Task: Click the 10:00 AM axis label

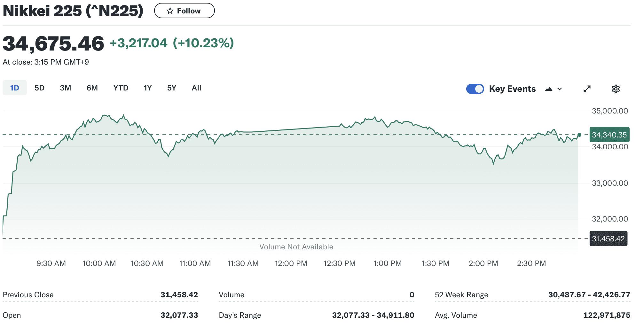Action: pos(99,263)
